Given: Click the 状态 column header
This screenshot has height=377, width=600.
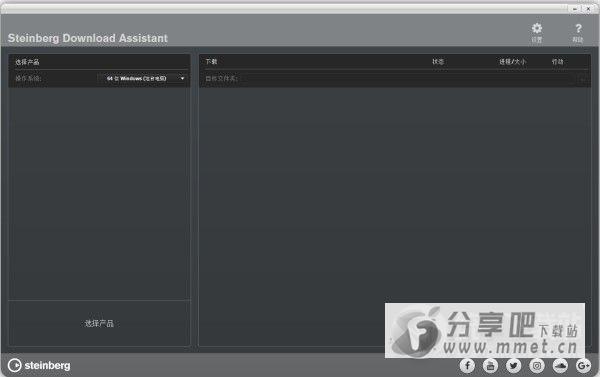Looking at the screenshot, I should (438, 62).
